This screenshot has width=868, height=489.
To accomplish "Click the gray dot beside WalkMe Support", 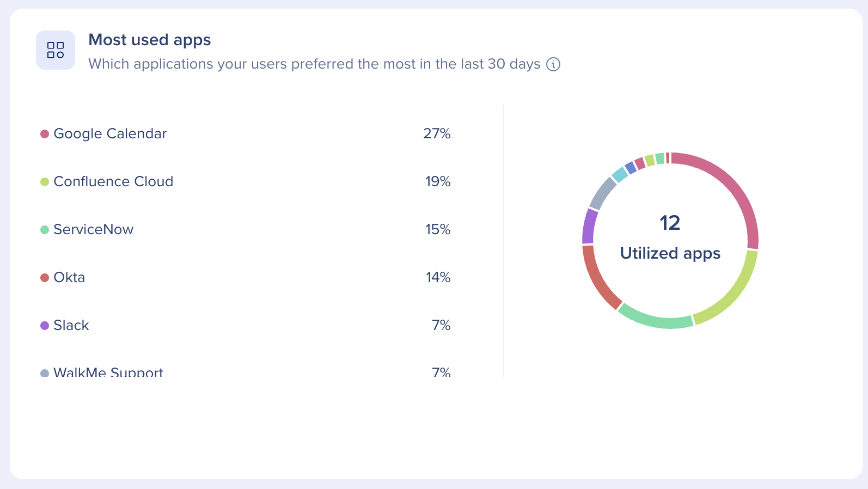I will click(x=45, y=374).
